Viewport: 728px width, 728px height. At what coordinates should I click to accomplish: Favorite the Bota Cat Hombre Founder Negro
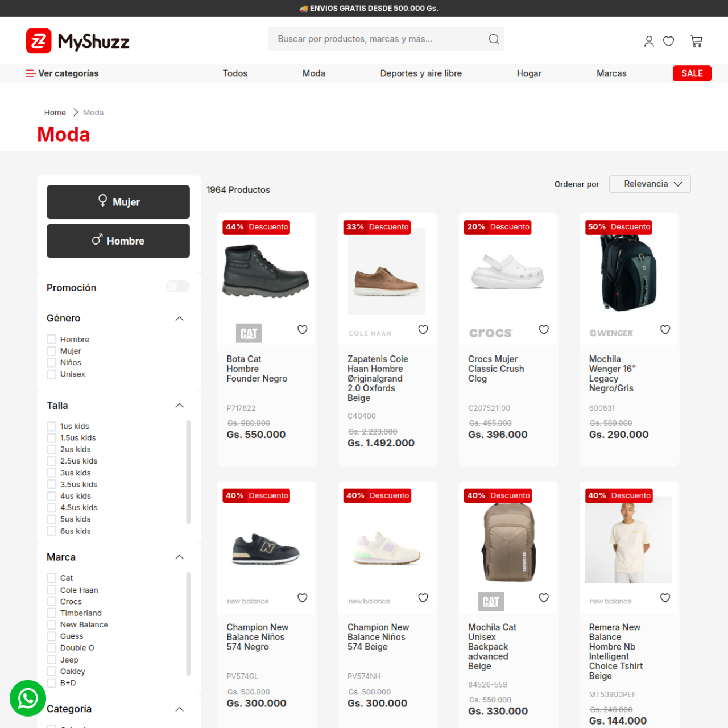(303, 330)
